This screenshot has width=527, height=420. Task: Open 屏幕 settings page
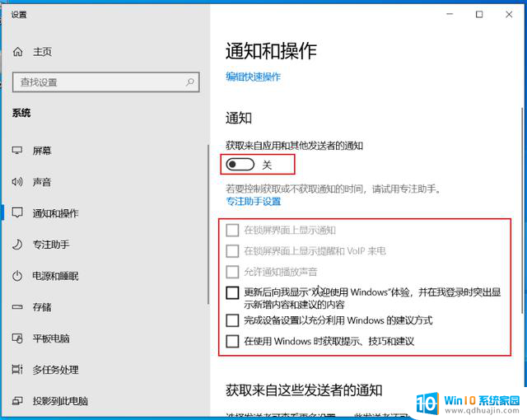42,151
